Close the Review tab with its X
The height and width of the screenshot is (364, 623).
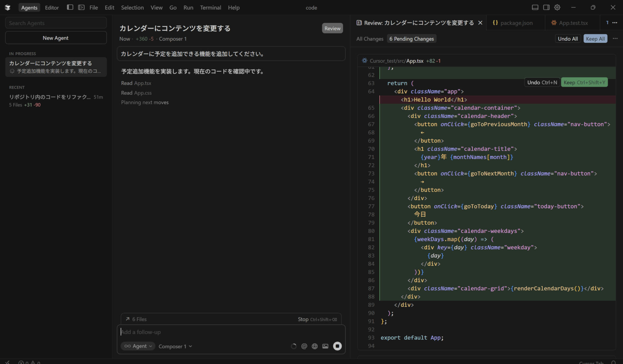(480, 23)
